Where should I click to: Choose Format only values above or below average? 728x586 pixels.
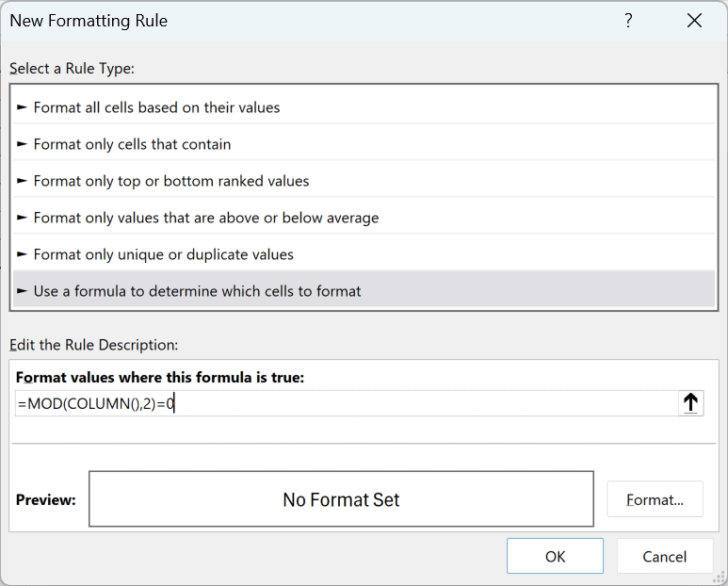364,218
